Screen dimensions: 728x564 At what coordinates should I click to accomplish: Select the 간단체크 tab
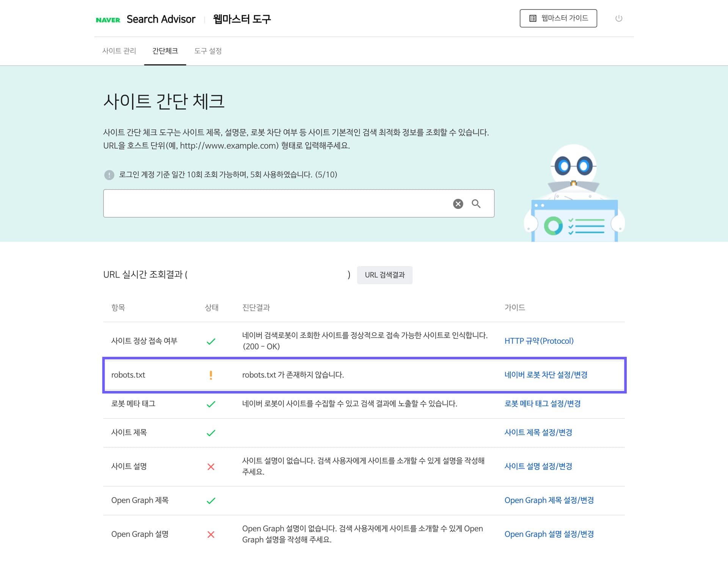click(x=165, y=51)
